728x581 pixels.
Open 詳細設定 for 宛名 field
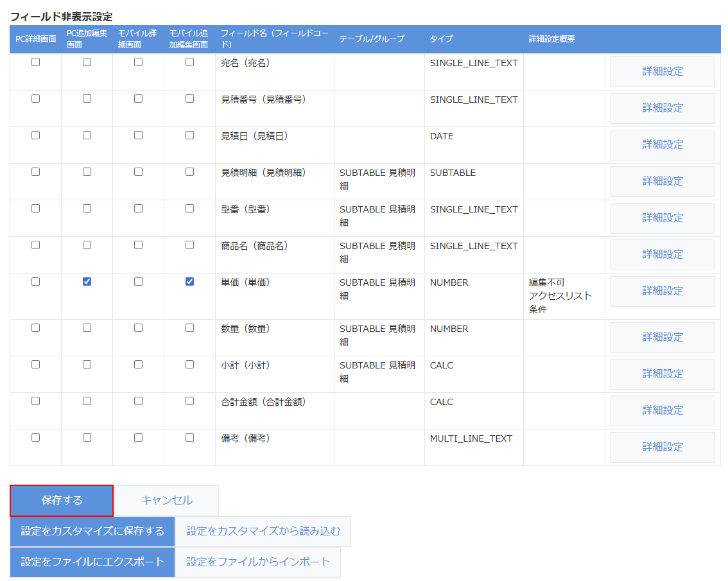click(663, 71)
